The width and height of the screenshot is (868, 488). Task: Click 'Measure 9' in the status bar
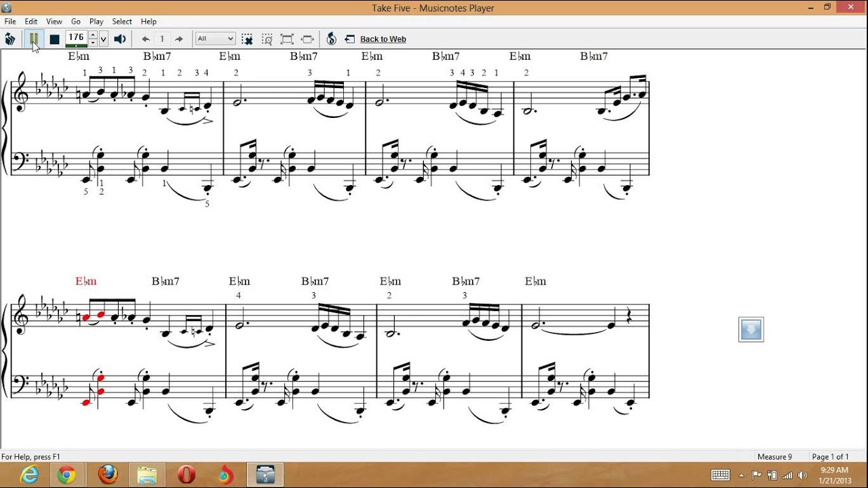(x=774, y=457)
